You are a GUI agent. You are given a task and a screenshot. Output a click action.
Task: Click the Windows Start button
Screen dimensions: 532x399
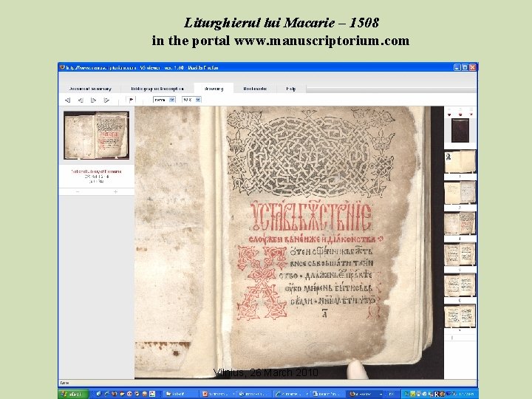(74, 394)
